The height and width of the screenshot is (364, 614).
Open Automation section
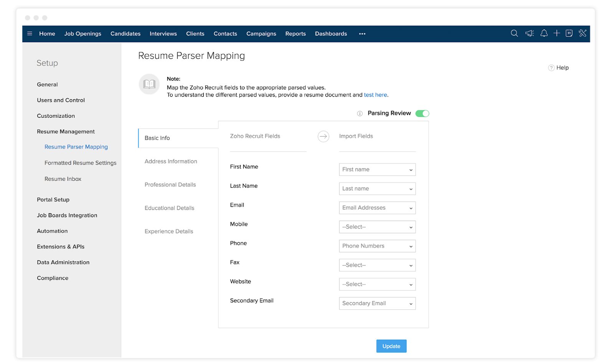52,231
